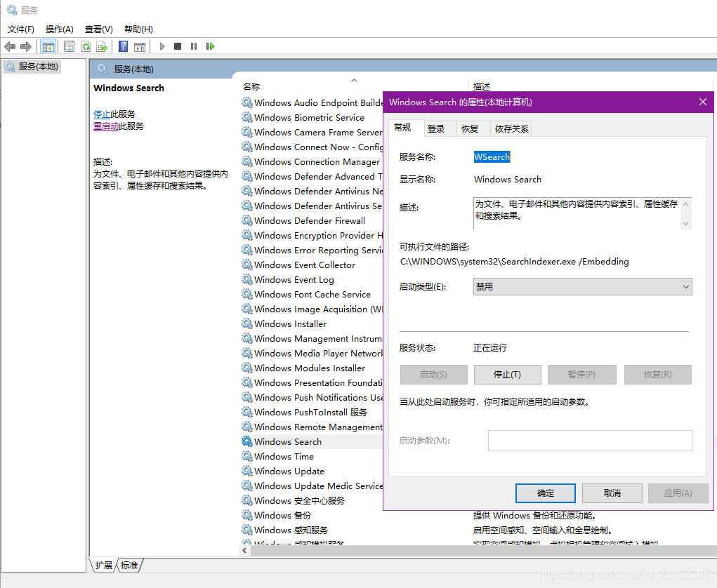Switch to the 依存关系 tab
Screen dimensions: 717x588
pos(512,129)
